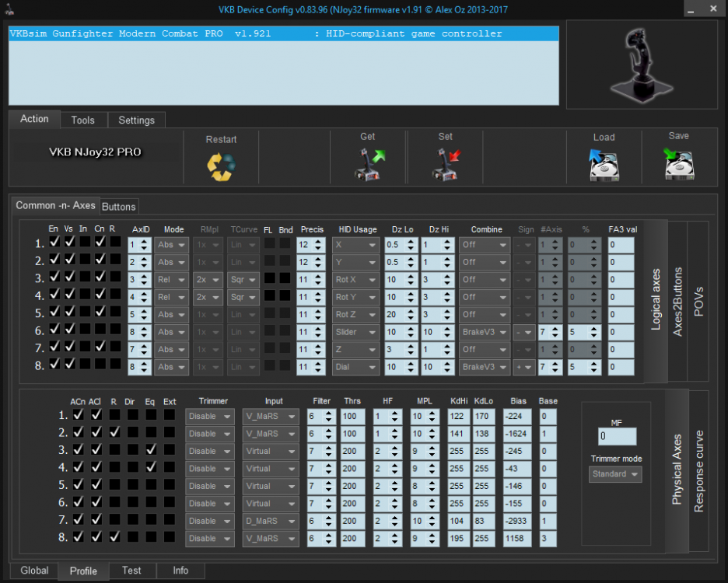Image resolution: width=728 pixels, height=583 pixels.
Task: Toggle the R checkbox for physical axis 2
Action: [x=114, y=433]
